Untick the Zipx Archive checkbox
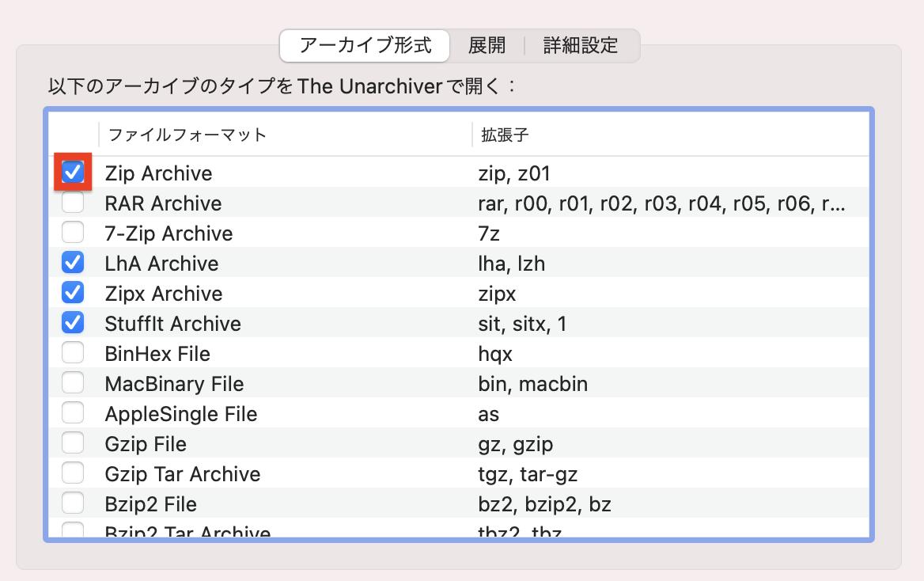 (x=73, y=293)
